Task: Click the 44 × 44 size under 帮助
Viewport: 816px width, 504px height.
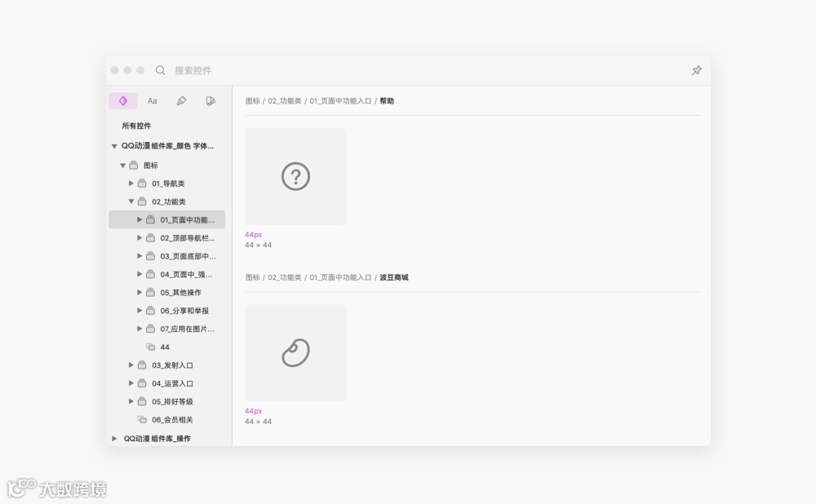Action: click(x=258, y=245)
